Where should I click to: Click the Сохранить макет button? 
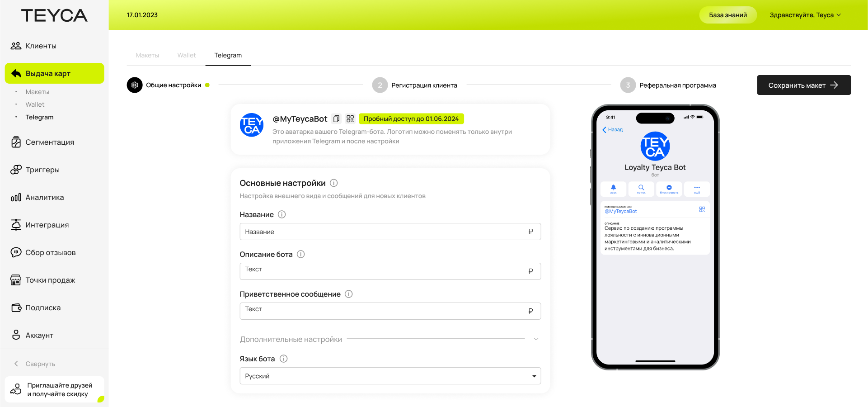[x=803, y=85]
